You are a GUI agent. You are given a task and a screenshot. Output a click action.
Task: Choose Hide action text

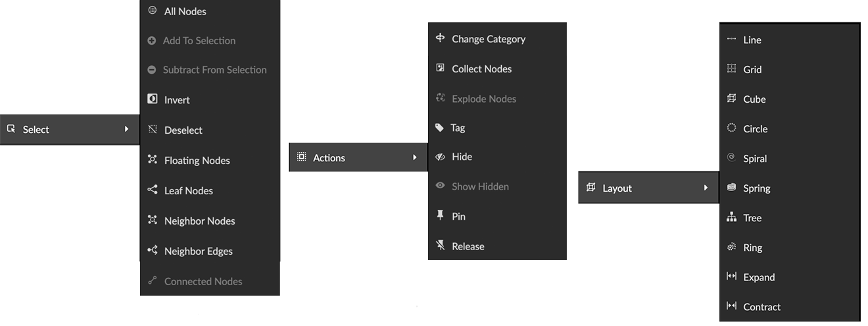pos(462,157)
